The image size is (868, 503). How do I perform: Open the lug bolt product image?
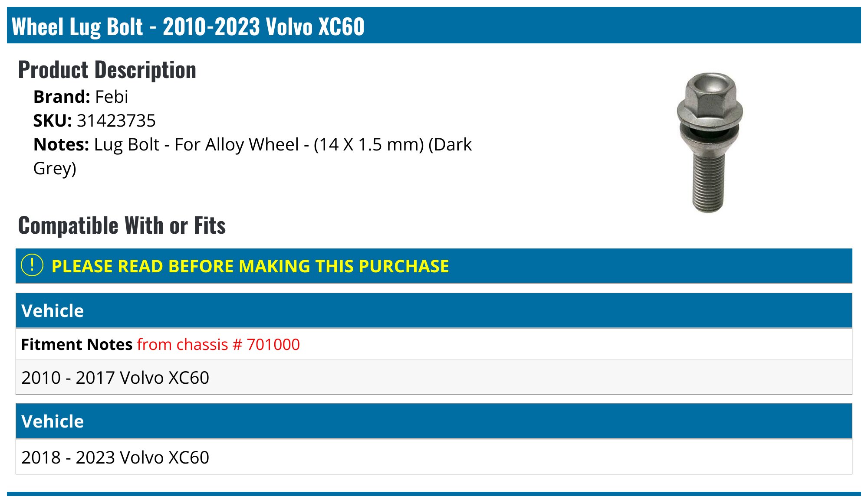tap(710, 143)
